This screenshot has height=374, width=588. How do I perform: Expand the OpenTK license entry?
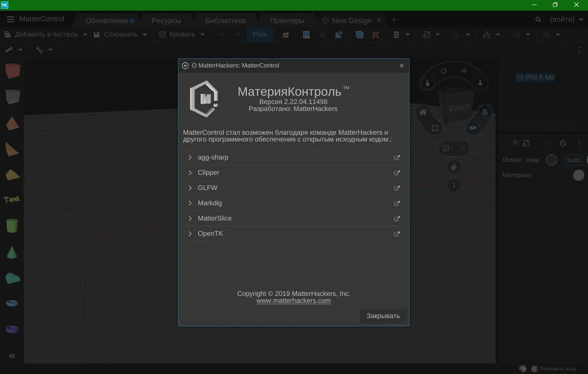point(190,234)
